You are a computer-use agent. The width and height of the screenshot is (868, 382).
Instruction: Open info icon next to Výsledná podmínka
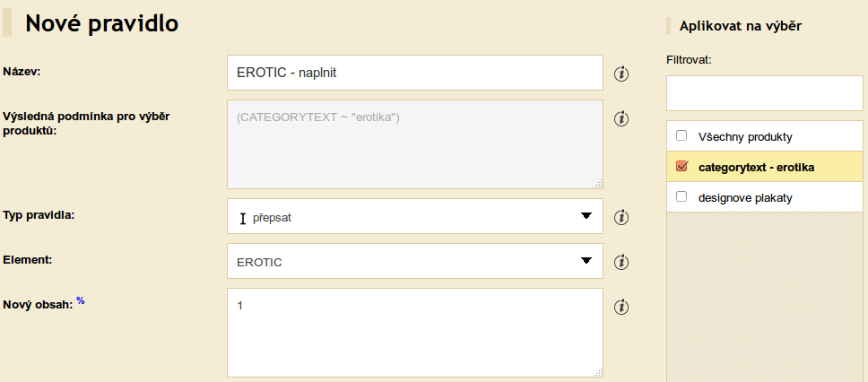coord(621,118)
